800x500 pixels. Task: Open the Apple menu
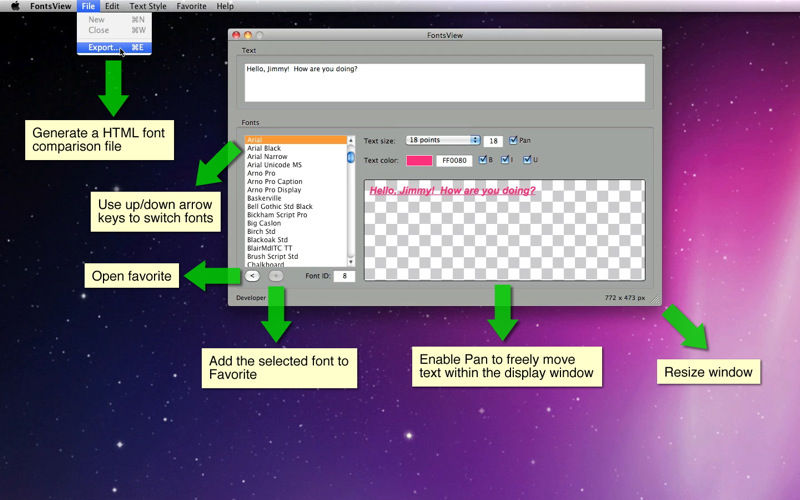click(x=15, y=6)
